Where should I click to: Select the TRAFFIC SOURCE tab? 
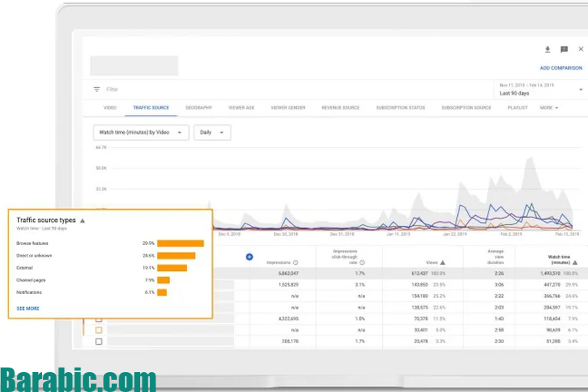point(151,108)
